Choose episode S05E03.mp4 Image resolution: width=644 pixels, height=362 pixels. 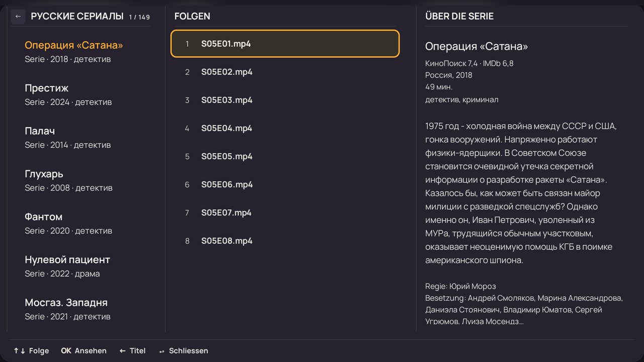(x=285, y=100)
